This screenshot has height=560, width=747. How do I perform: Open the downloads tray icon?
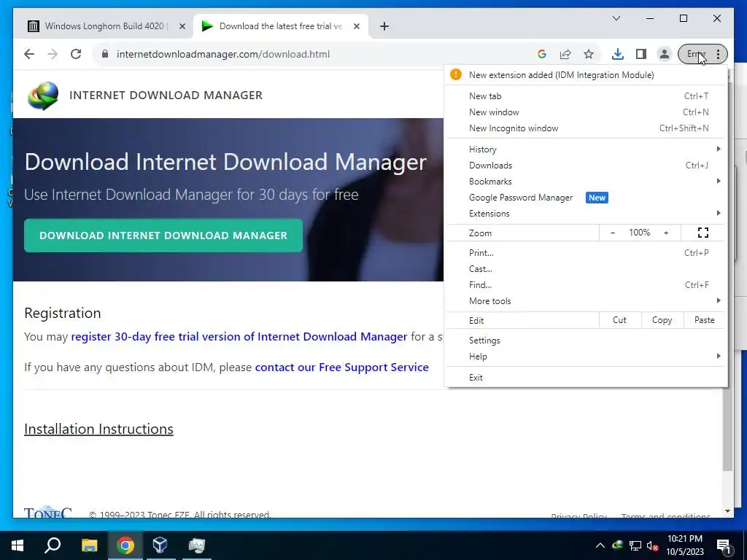click(x=618, y=54)
